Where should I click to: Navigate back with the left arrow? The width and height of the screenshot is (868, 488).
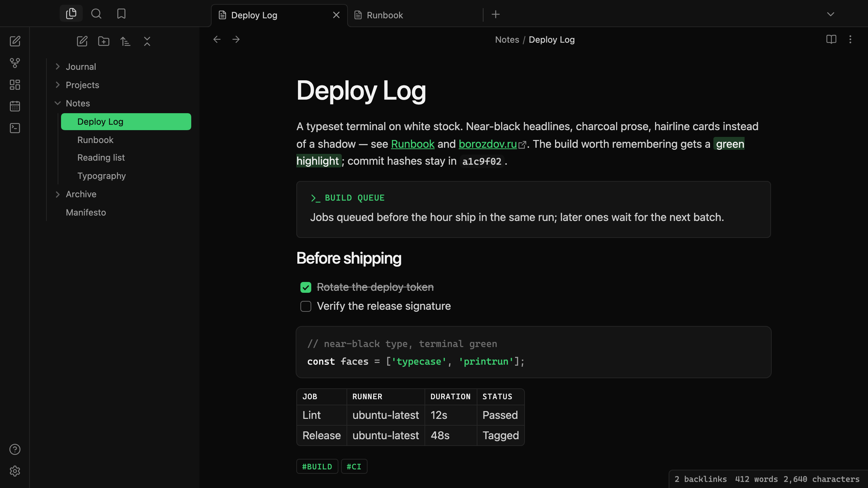217,40
